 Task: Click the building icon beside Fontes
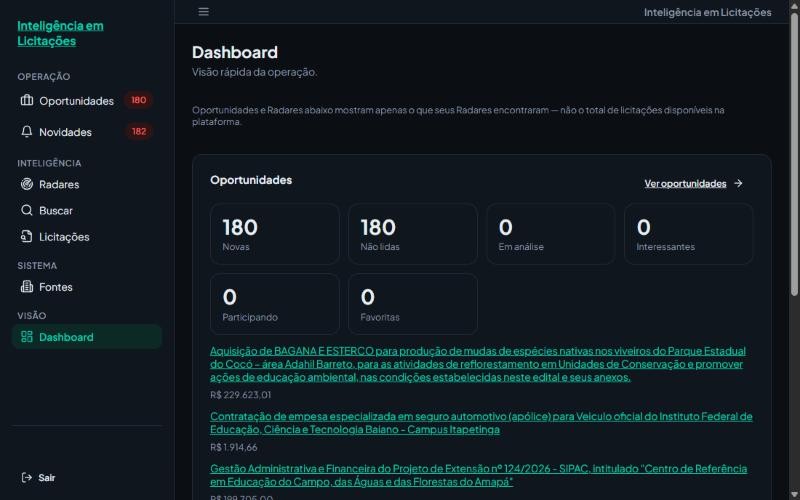(x=27, y=287)
